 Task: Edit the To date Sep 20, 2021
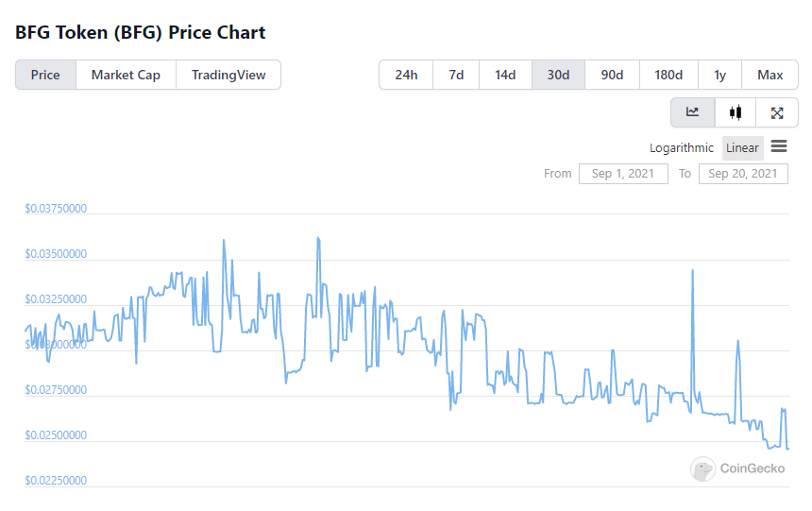point(743,174)
